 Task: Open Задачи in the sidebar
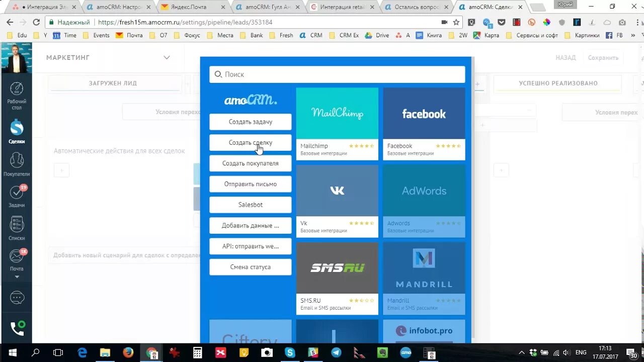click(x=17, y=196)
